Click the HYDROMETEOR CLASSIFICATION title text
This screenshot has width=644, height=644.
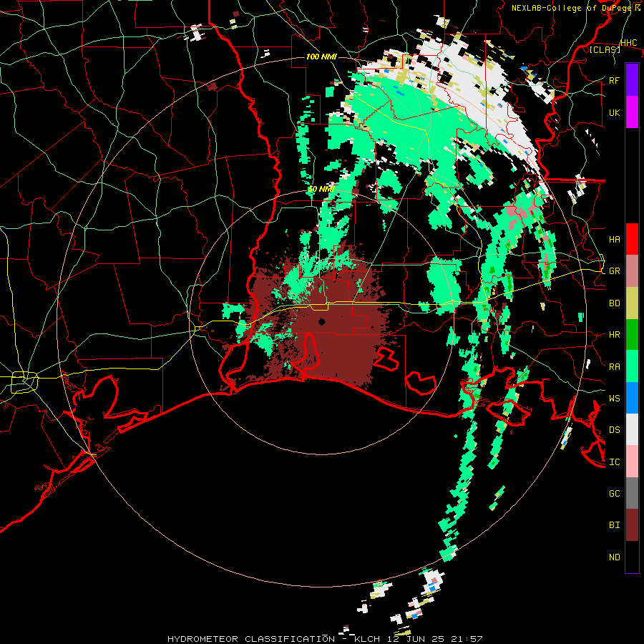[251, 639]
